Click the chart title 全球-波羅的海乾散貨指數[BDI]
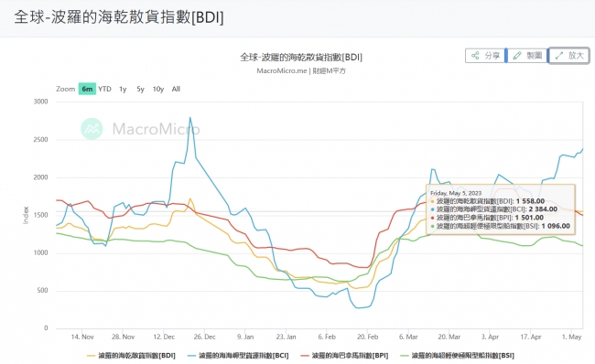595x364 pixels. point(301,58)
